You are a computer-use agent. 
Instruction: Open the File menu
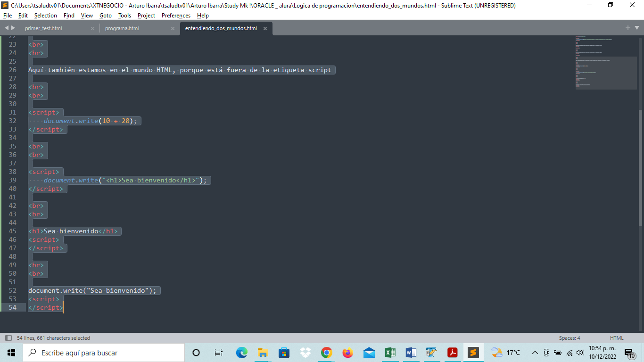pos(8,16)
